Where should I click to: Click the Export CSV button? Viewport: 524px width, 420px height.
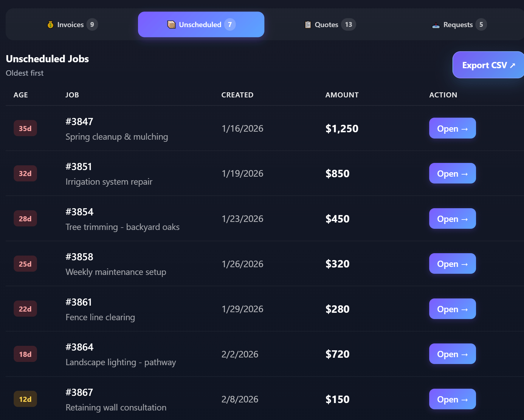[x=488, y=65]
